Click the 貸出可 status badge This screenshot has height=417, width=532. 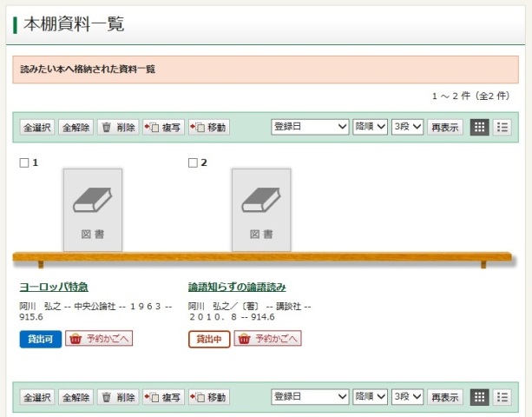pyautogui.click(x=41, y=339)
